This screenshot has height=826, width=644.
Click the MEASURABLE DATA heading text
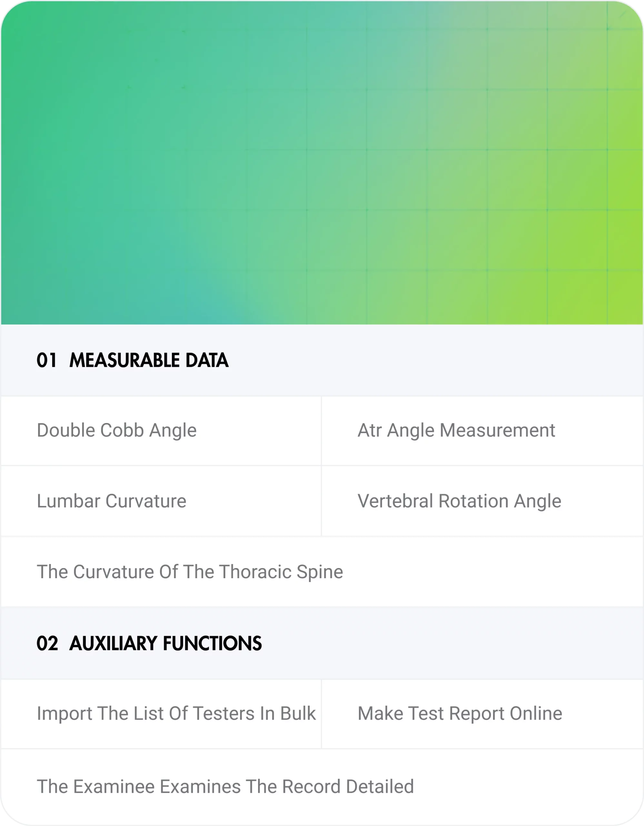[x=149, y=360]
